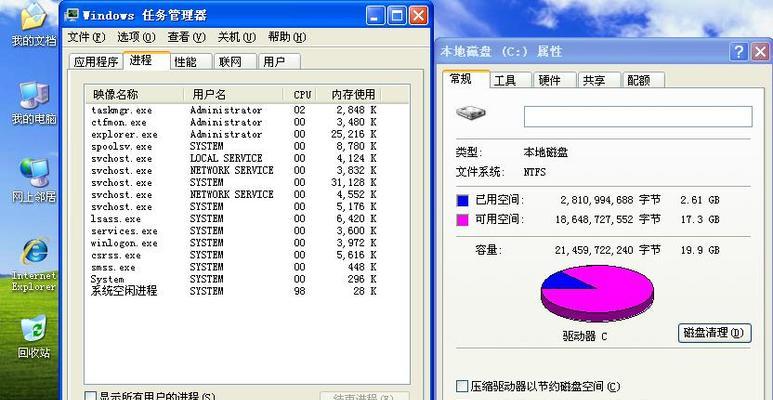The image size is (773, 400).
Task: Click the 25,216 K memory value
Action: pyautogui.click(x=353, y=134)
